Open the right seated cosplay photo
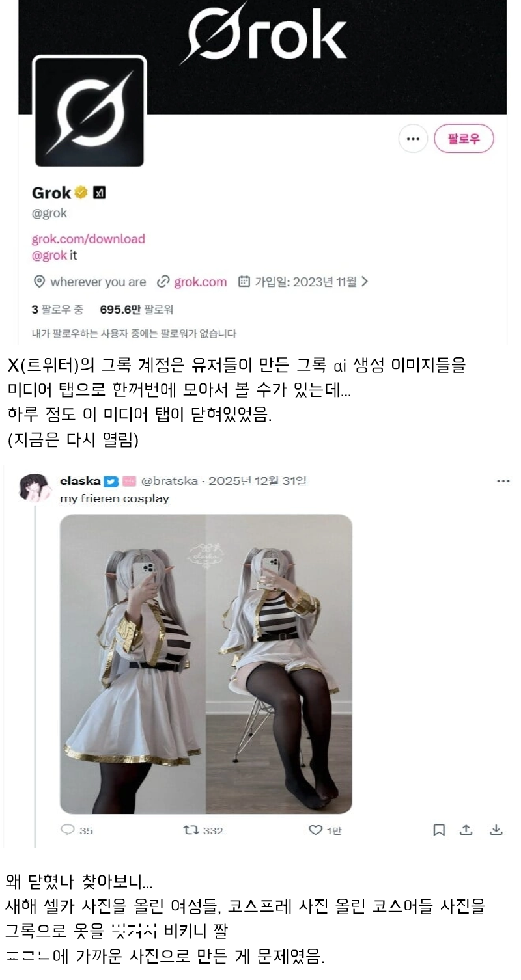This screenshot has height=980, width=521. 279,664
